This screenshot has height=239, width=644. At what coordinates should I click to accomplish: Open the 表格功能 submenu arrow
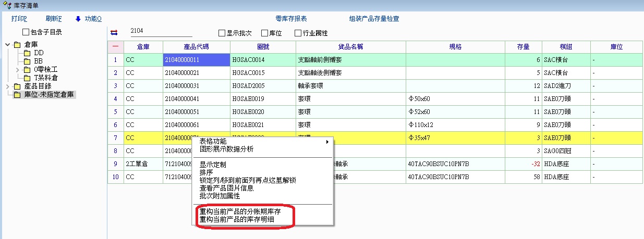(327, 142)
